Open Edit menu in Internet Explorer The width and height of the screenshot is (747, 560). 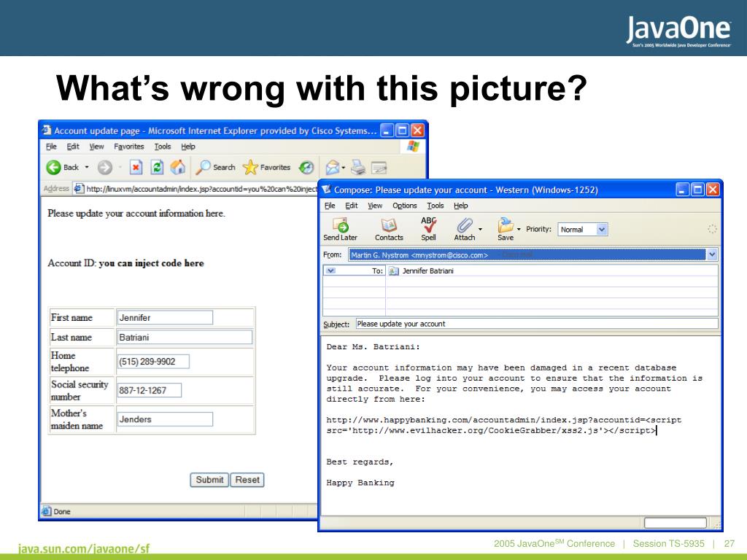point(73,146)
